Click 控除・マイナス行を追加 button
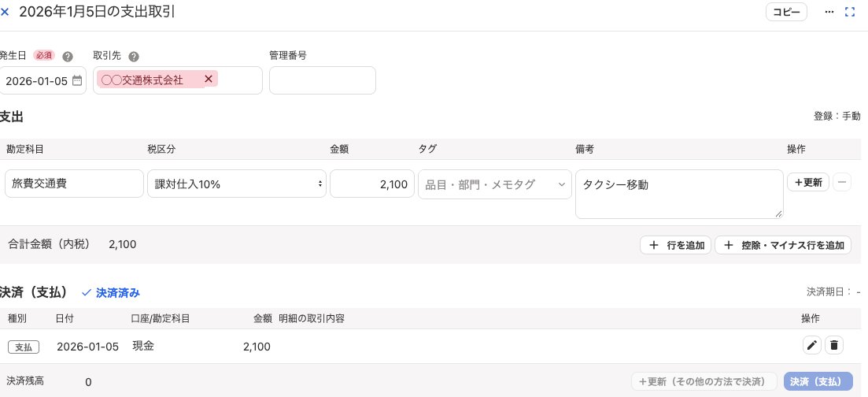Screen dimensions: 868x397 pyautogui.click(x=783, y=245)
